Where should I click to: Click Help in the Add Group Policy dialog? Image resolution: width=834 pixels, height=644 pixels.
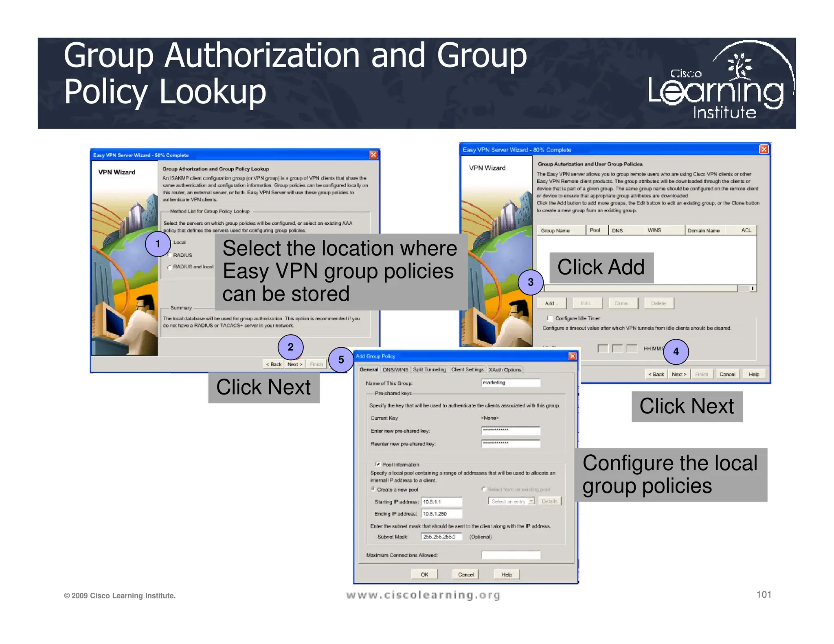507,574
